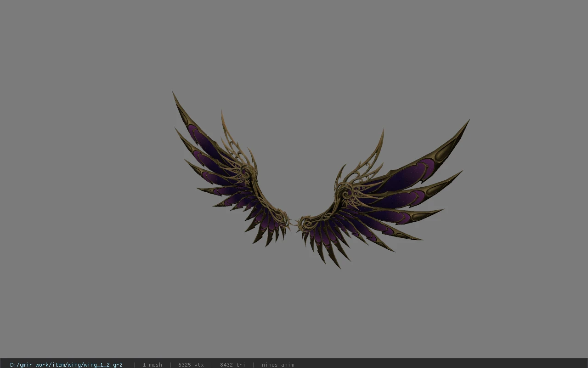Click the winged 3D model in the viewport
The width and height of the screenshot is (588, 368).
point(321,180)
